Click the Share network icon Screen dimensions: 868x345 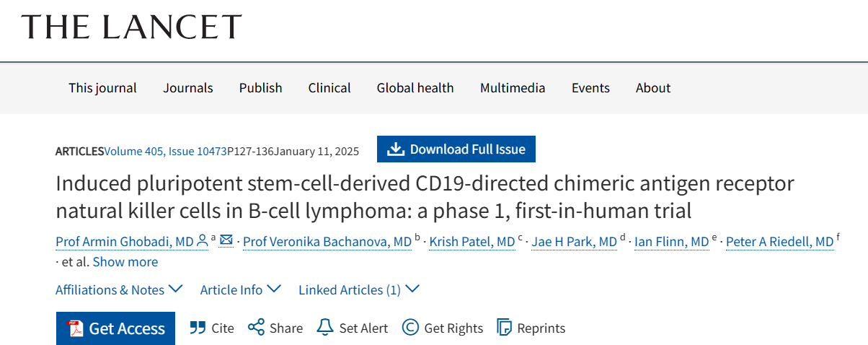(256, 328)
